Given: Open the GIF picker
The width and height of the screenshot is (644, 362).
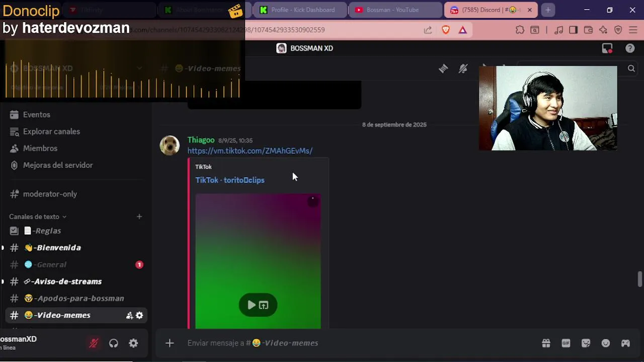Looking at the screenshot, I should pyautogui.click(x=566, y=343).
